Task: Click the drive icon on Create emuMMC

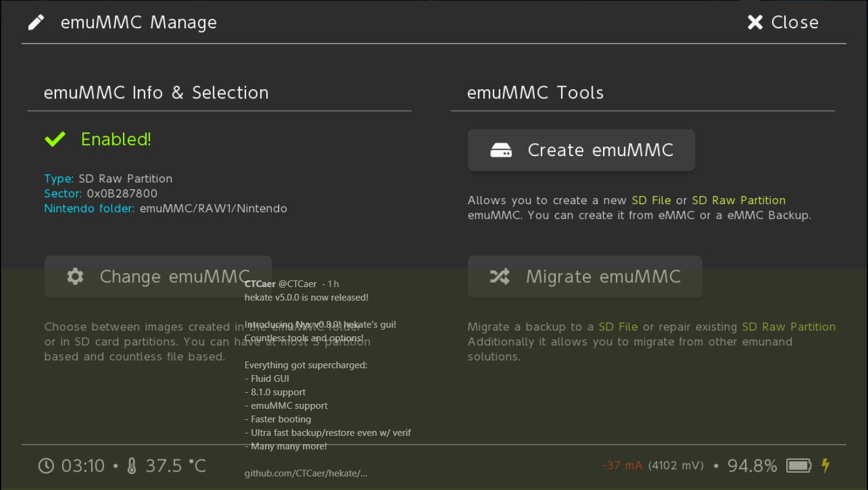Action: click(x=501, y=150)
